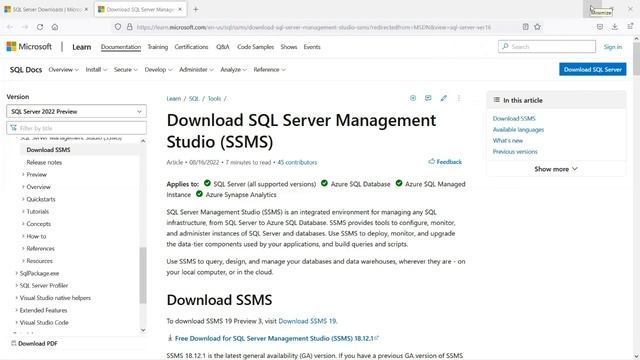
Task: Click the Download PDF icon link
Action: (x=34, y=343)
